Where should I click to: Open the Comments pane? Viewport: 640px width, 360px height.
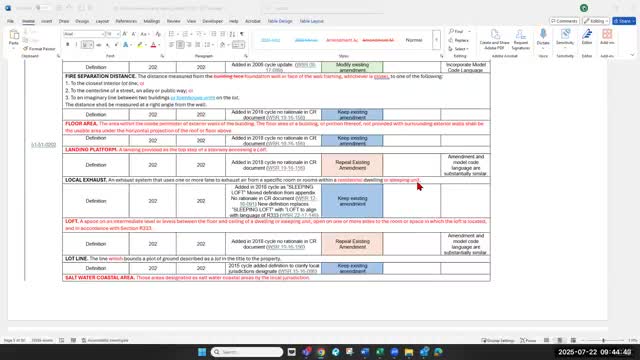point(564,21)
